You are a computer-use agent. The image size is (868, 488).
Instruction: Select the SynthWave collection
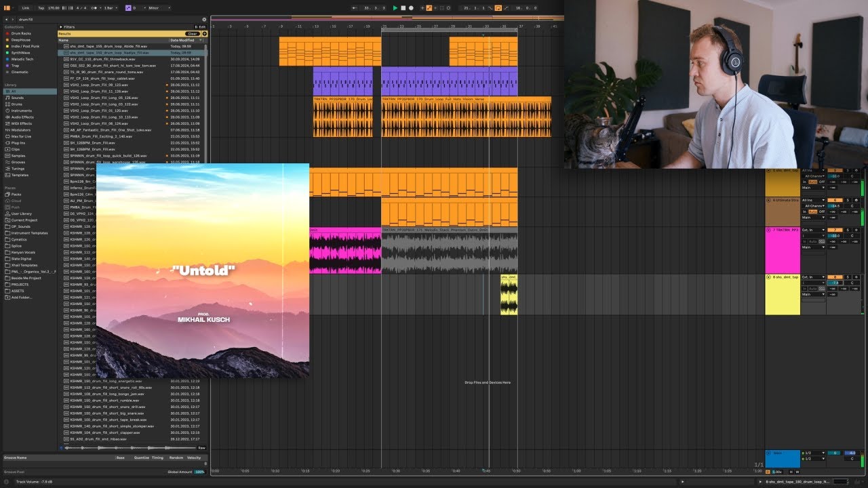click(20, 53)
